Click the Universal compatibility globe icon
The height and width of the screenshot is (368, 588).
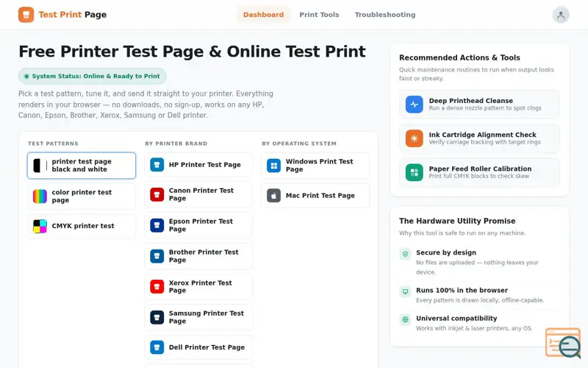(x=405, y=319)
